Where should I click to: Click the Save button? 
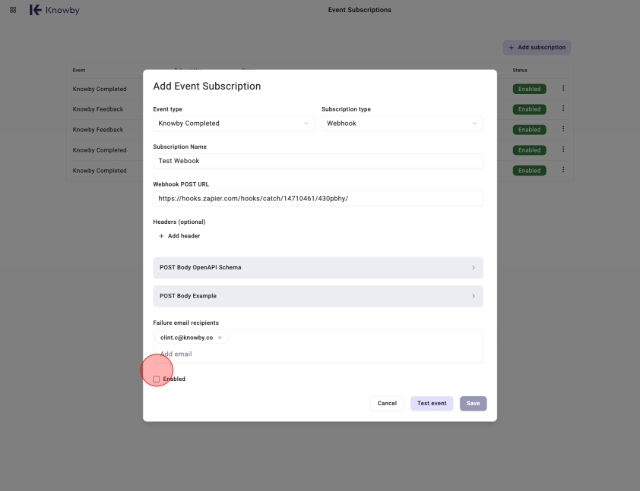point(473,403)
